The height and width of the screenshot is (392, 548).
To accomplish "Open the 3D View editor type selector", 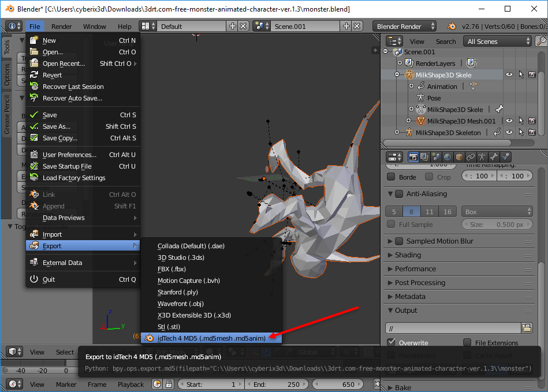I will [x=14, y=352].
